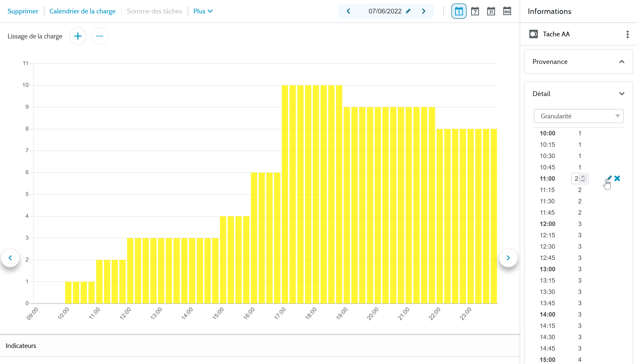Select the 11:45 row in Détail list

click(x=578, y=213)
